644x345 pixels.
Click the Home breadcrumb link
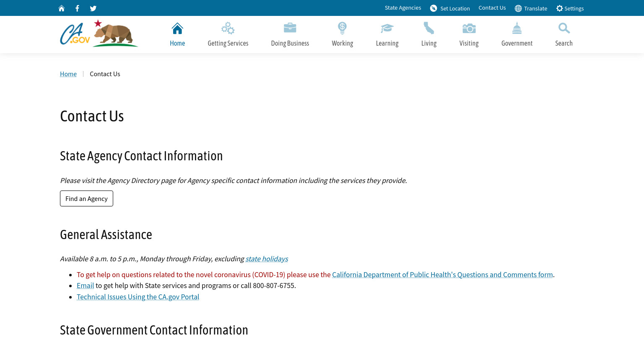[68, 74]
